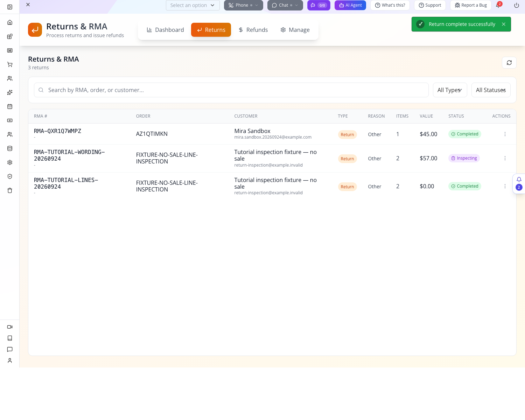Open the database icon in sidebar
The height and width of the screenshot is (420, 525).
tap(10, 148)
